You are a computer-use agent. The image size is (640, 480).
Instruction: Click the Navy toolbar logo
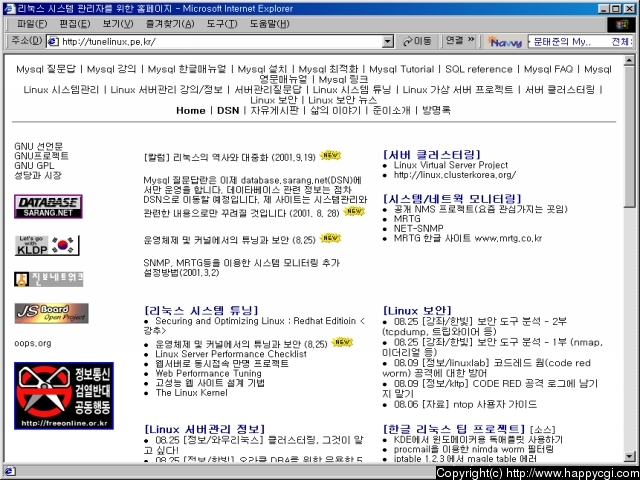tap(506, 42)
